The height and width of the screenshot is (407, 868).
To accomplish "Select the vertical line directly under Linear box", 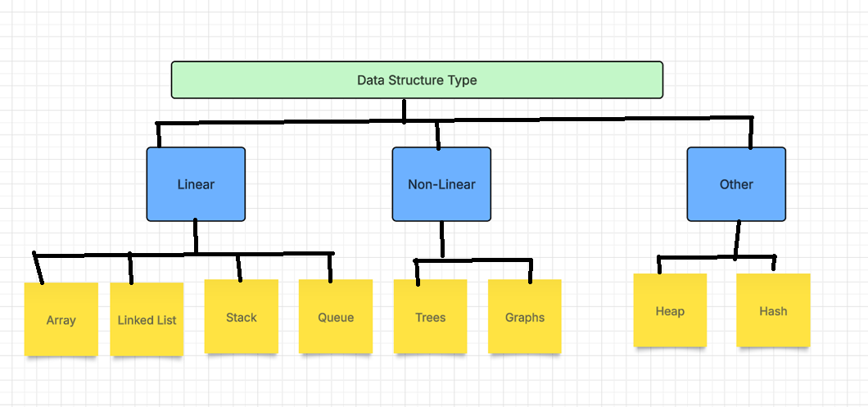I will tap(196, 236).
